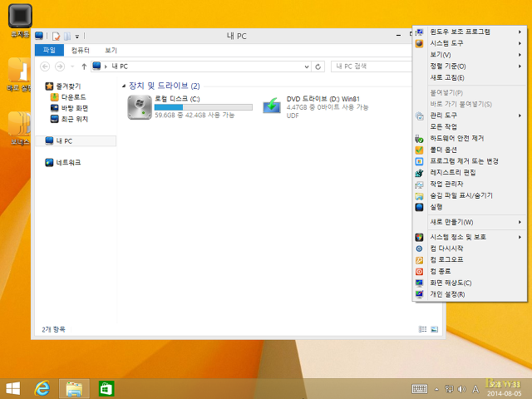
Task: Open the Windows Start button
Action: (13, 389)
